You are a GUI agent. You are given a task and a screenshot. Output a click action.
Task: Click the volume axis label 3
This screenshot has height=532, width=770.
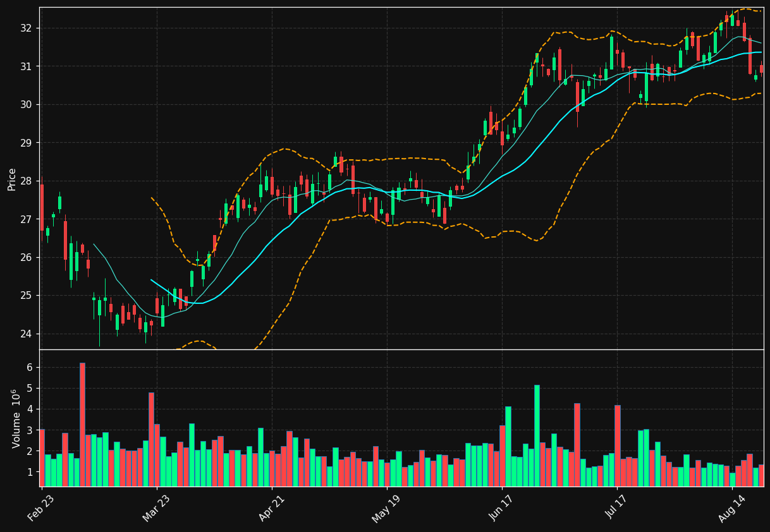[30, 430]
